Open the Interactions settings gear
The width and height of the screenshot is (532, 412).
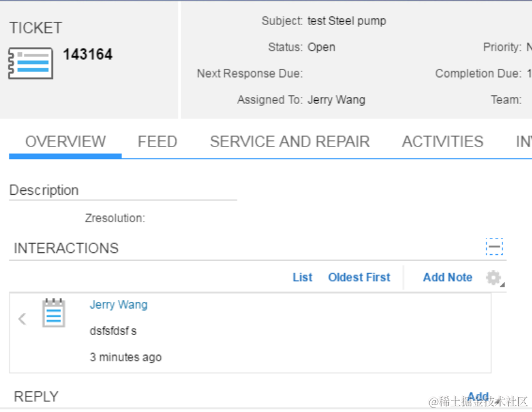pos(494,278)
